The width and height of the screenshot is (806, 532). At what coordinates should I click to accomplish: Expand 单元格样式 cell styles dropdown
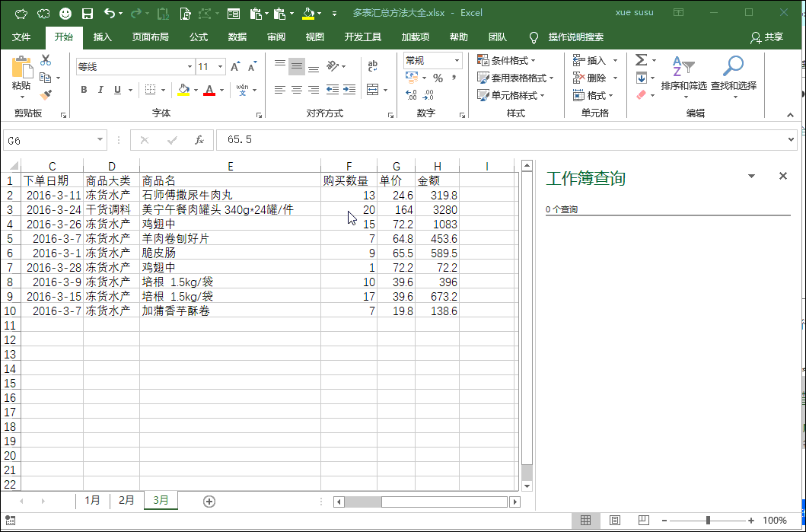[511, 96]
